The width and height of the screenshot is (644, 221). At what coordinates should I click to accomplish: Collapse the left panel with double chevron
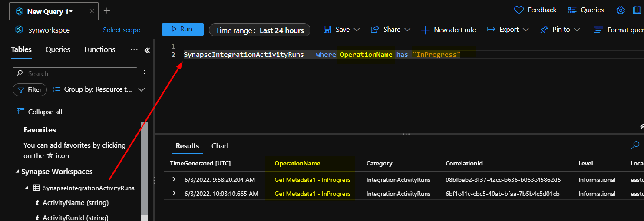tap(147, 50)
